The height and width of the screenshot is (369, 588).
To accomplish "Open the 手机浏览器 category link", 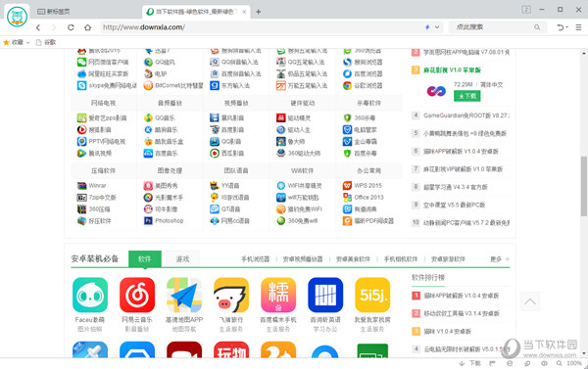I will (x=255, y=259).
